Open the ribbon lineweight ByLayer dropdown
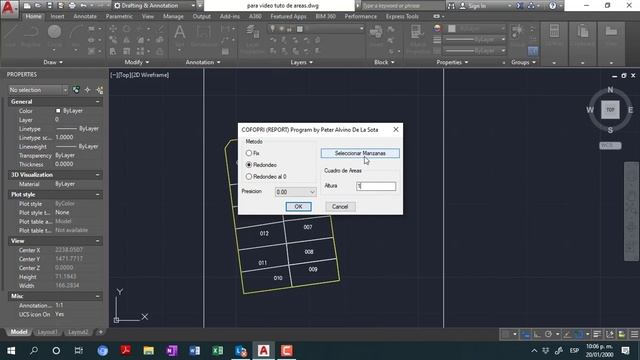This screenshot has width=640, height=360. point(476,40)
